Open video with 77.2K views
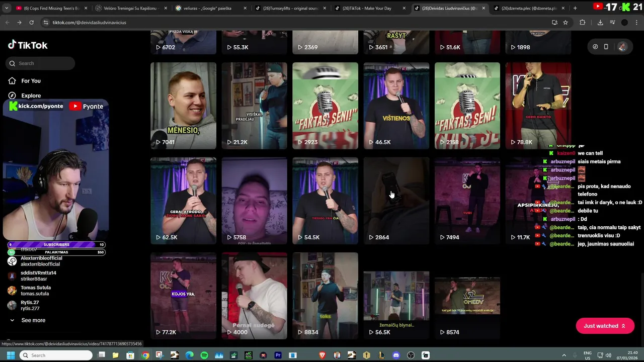Screen dimensions: 644x362 183,296
